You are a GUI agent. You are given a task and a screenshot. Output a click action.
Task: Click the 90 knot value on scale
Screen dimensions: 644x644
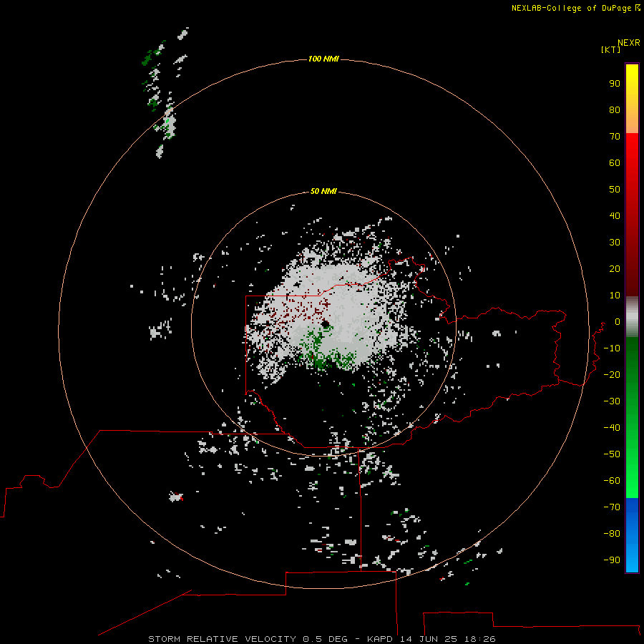pyautogui.click(x=615, y=84)
